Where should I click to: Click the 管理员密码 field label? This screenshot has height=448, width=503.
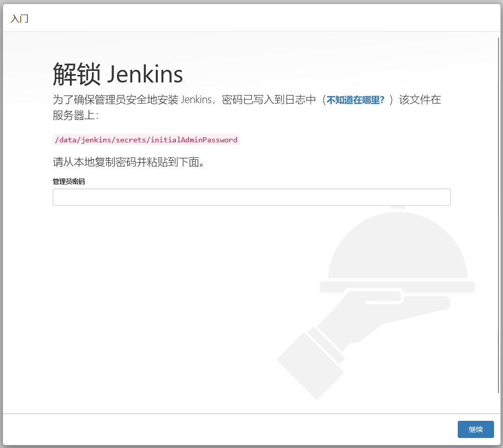[x=69, y=182]
